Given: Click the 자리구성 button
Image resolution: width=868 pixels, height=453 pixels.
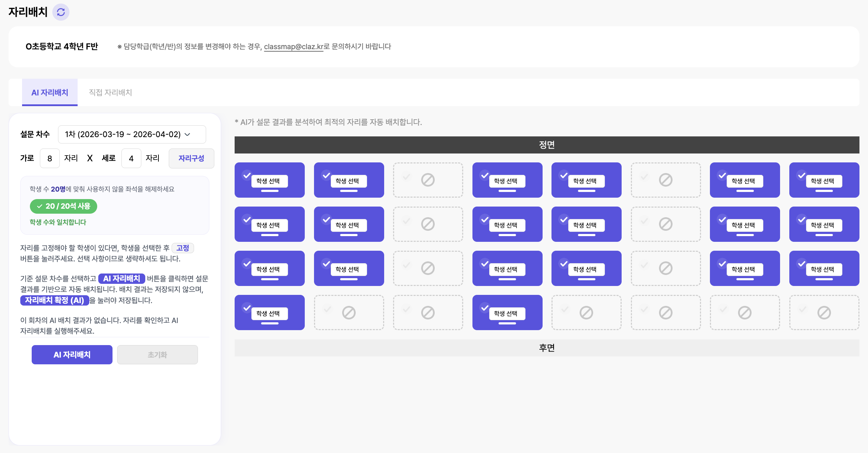Looking at the screenshot, I should (191, 158).
